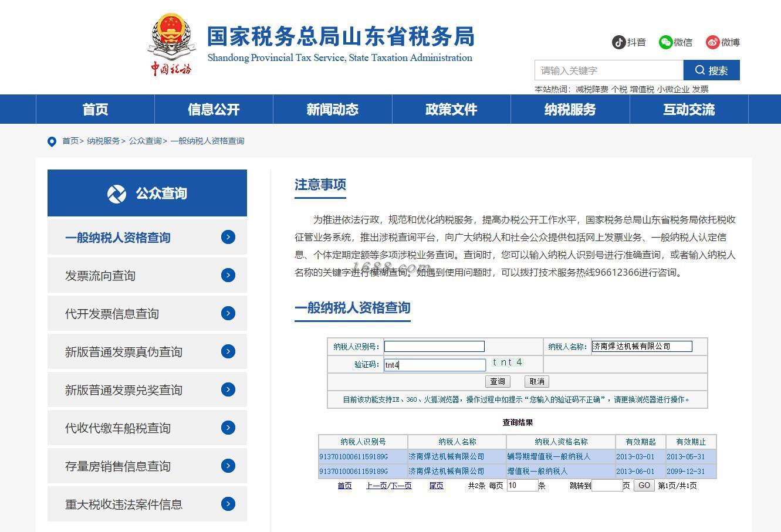Open the WeChat (微信) social icon
The image size is (781, 532).
pos(665,42)
